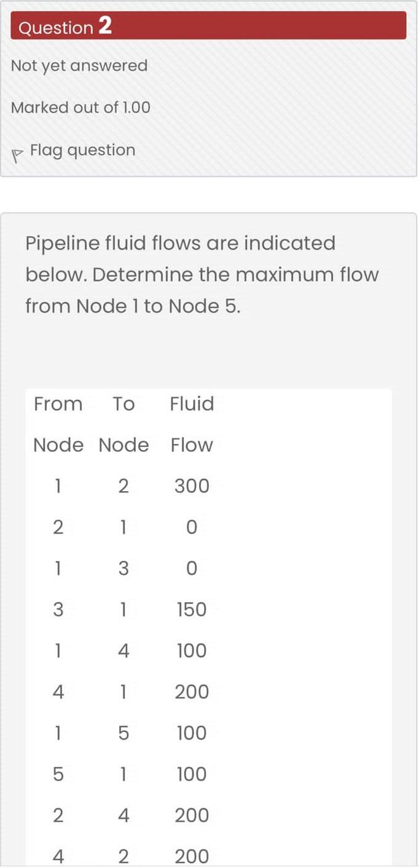The image size is (419, 868).
Task: Select the flow value 150 cell
Action: [x=192, y=610]
